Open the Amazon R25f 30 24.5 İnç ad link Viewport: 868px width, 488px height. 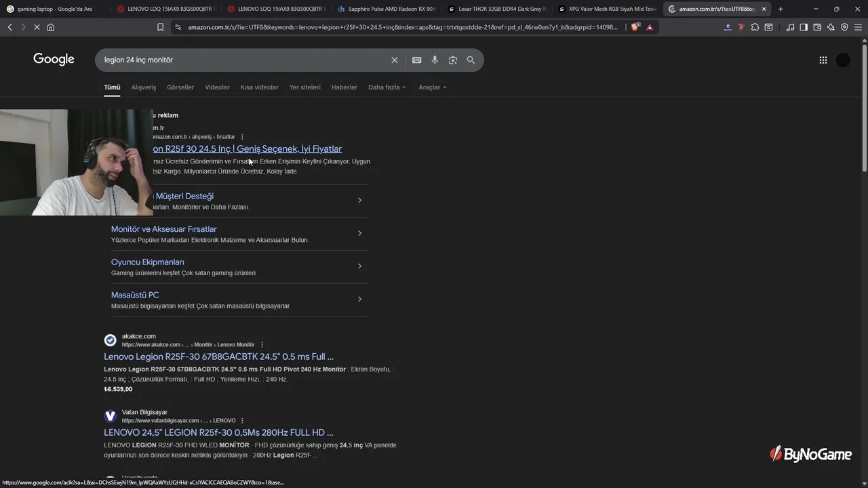click(x=248, y=149)
